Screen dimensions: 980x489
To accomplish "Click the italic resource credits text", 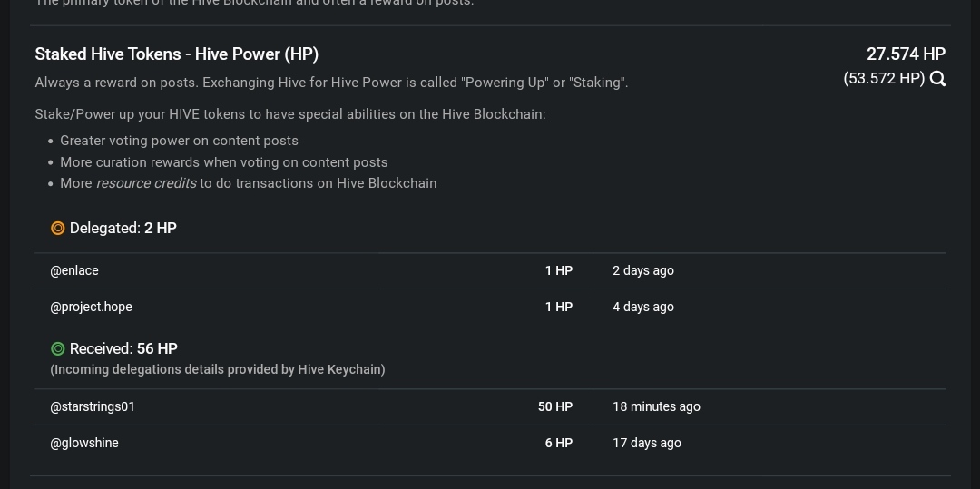I will click(x=146, y=183).
